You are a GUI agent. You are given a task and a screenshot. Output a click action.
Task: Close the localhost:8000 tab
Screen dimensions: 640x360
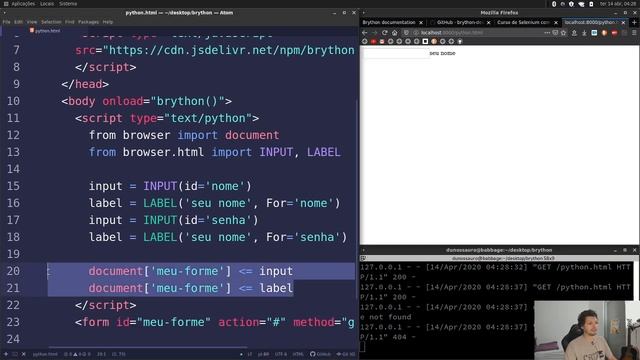pos(623,23)
